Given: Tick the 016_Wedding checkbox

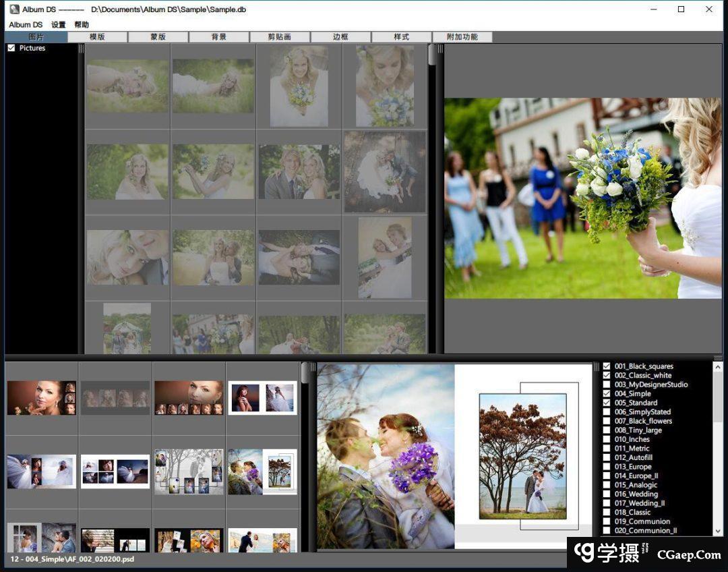Looking at the screenshot, I should (607, 494).
